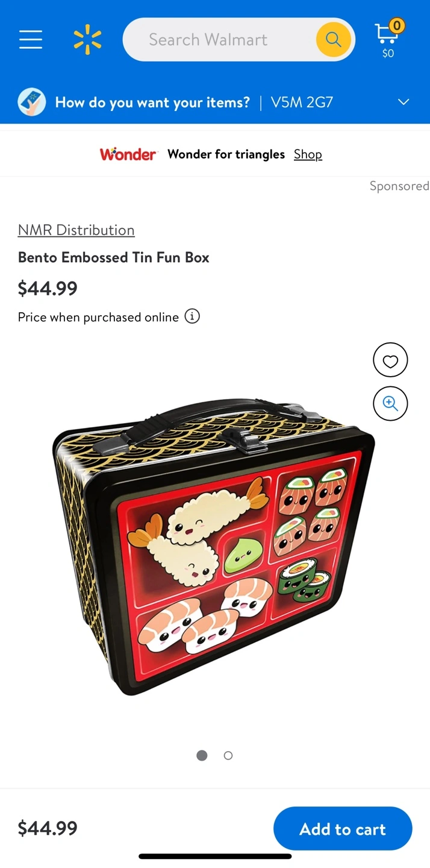Open the NMR Distribution brand link

pos(76,230)
